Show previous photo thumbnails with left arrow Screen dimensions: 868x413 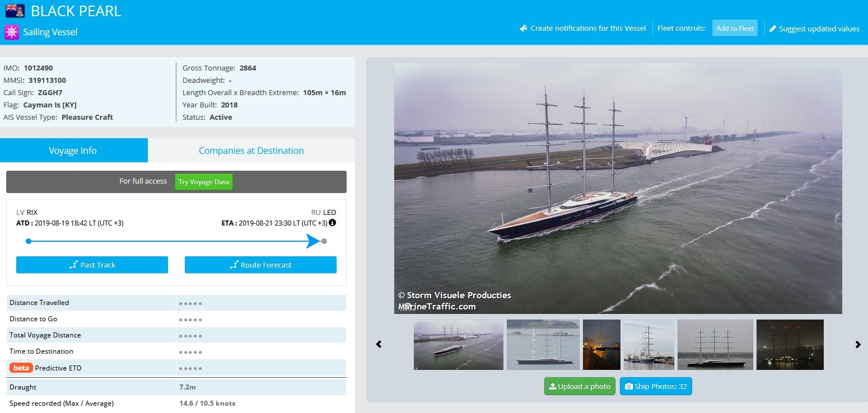pos(379,344)
